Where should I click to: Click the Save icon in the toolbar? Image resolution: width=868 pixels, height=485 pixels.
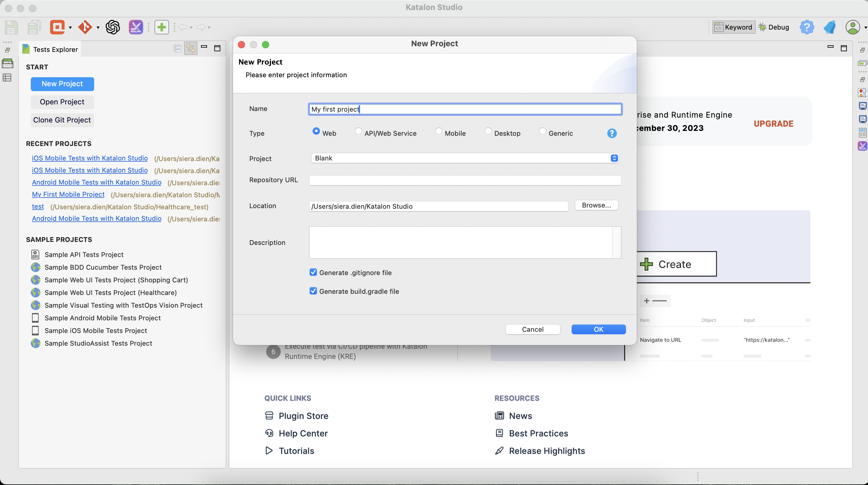click(x=11, y=27)
